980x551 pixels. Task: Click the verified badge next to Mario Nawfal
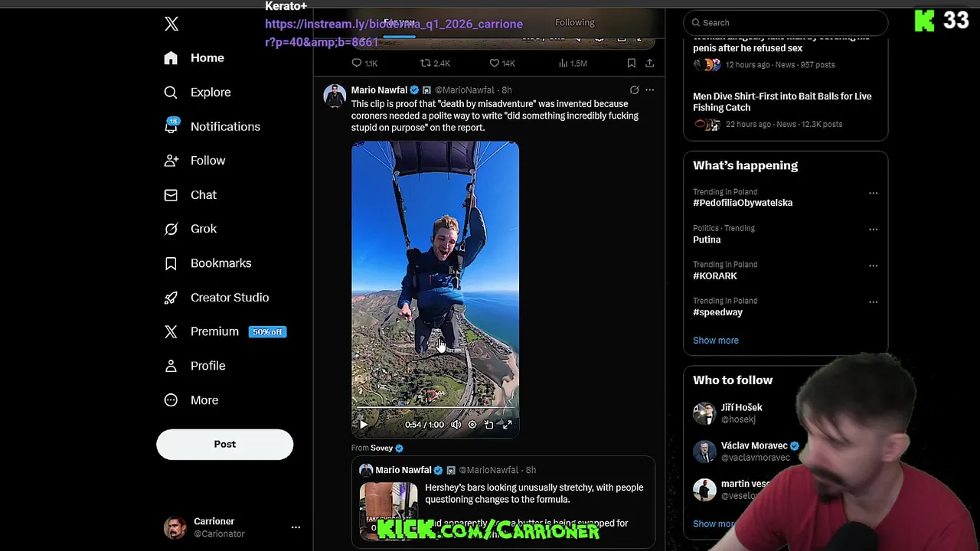pos(414,90)
